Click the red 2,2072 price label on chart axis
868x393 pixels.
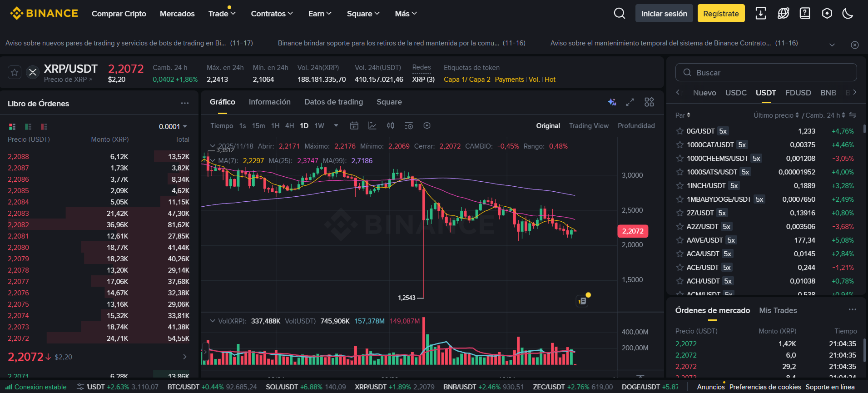point(632,231)
